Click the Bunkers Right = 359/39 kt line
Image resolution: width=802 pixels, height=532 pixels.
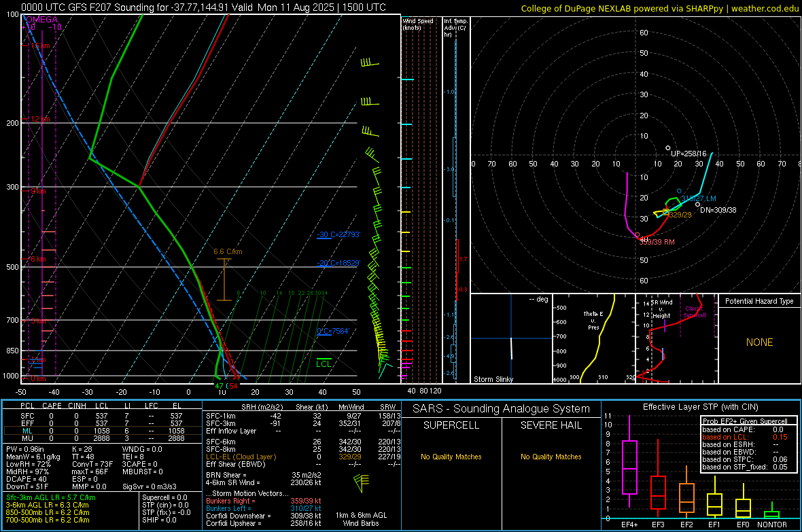[x=264, y=501]
